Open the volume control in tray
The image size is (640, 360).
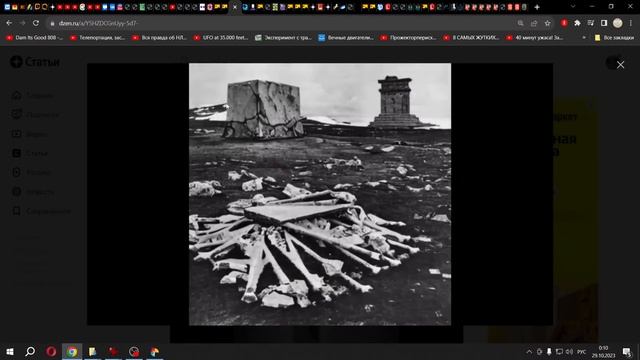[569, 351]
